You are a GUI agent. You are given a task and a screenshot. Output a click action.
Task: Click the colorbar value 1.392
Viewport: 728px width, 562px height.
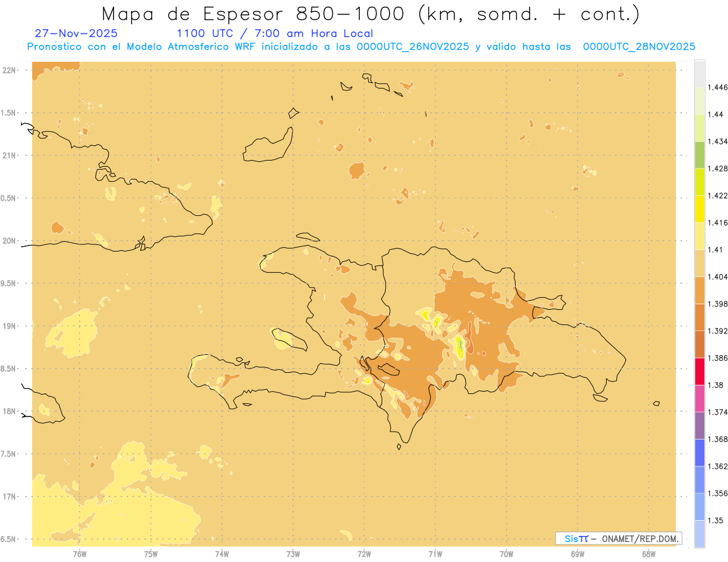716,331
